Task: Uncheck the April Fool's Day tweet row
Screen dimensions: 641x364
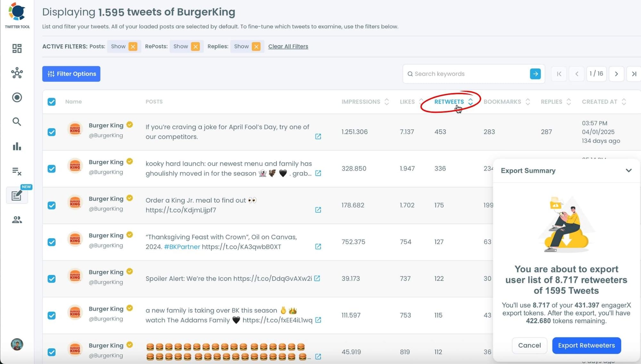Action: (52, 132)
